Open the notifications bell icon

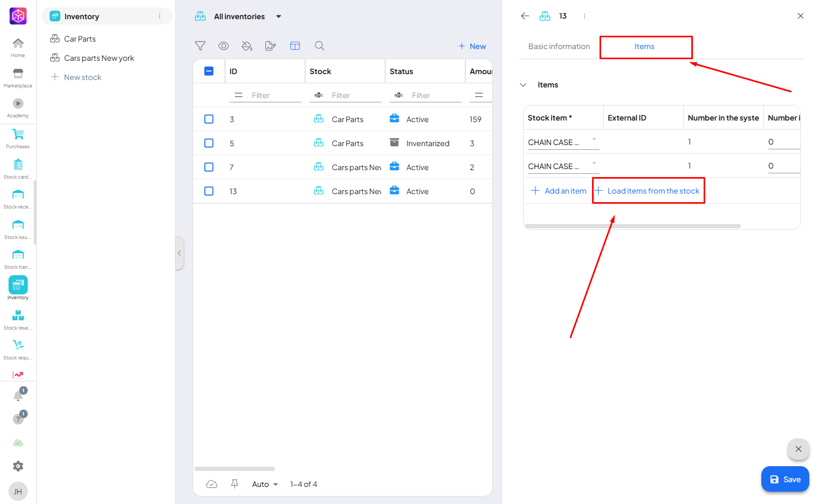tap(18, 395)
